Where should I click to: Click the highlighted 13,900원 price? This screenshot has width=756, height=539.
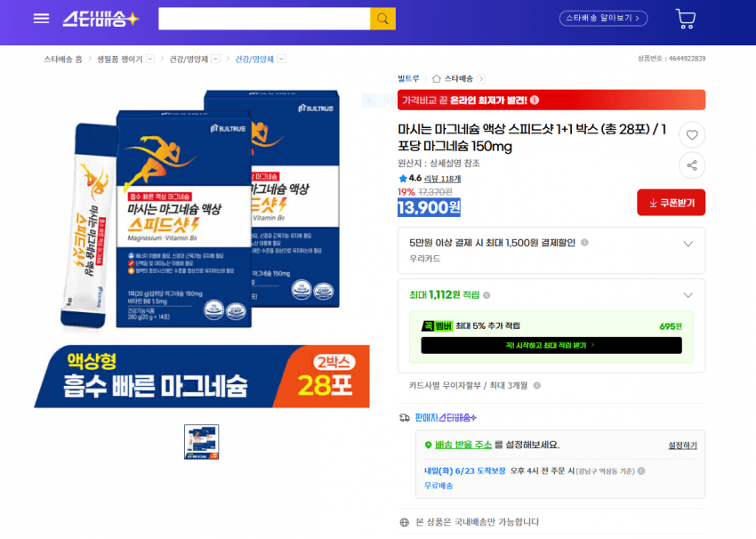click(429, 208)
